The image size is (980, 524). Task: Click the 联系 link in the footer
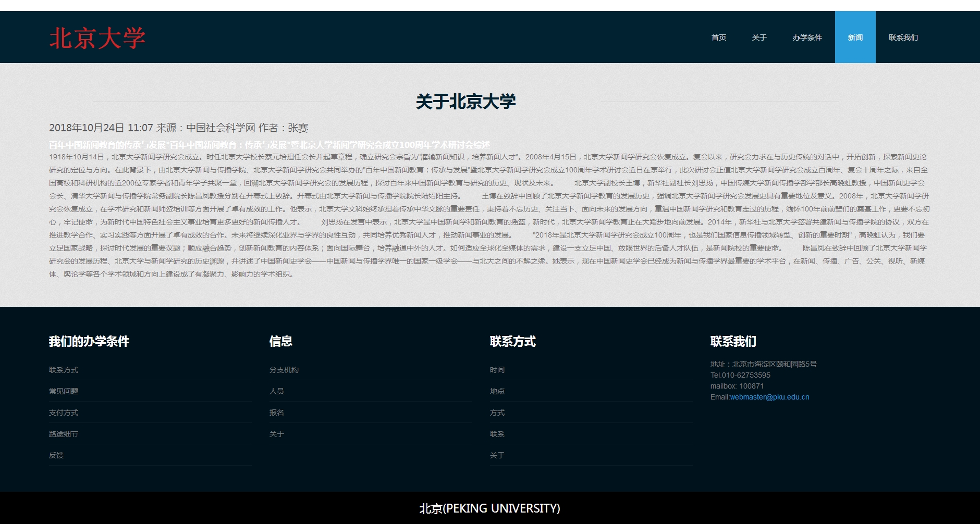click(x=497, y=434)
